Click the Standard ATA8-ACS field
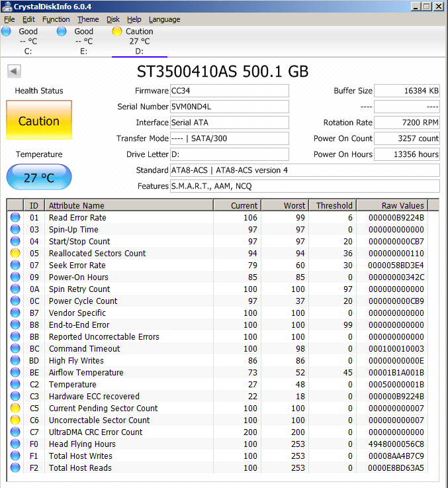448x488 pixels. tap(305, 170)
